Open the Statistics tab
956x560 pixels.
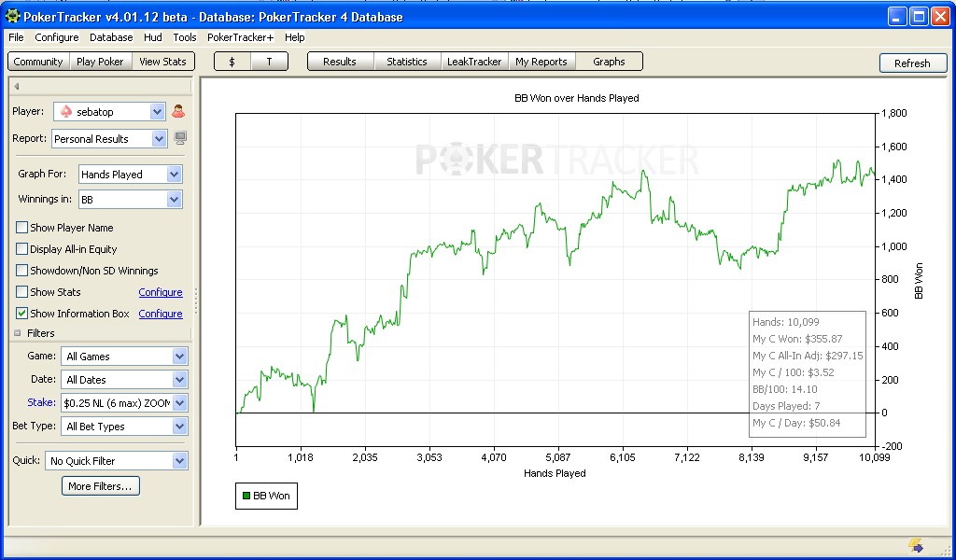tap(407, 62)
